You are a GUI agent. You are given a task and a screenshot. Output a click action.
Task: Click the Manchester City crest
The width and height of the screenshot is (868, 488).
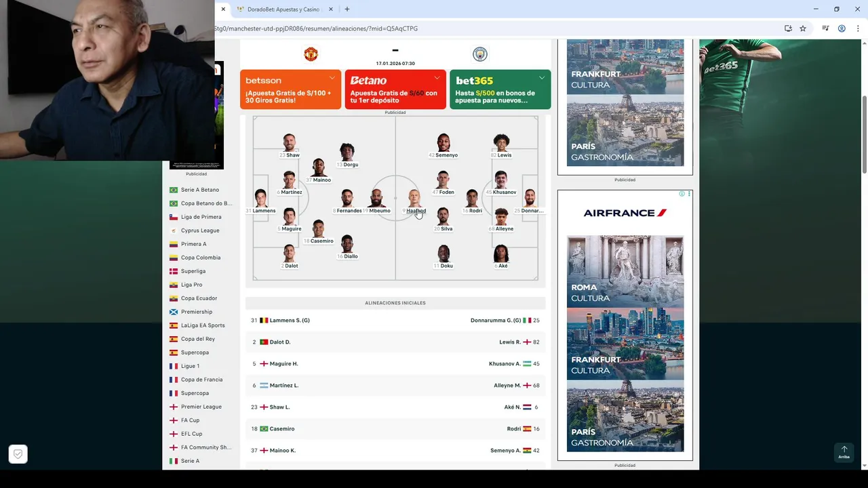tap(479, 54)
